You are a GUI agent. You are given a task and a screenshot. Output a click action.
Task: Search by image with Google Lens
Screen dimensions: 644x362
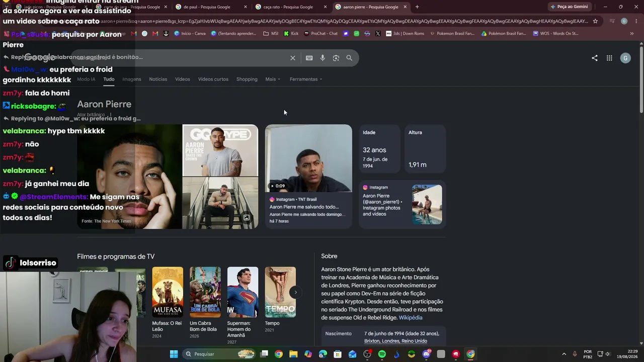pyautogui.click(x=336, y=58)
